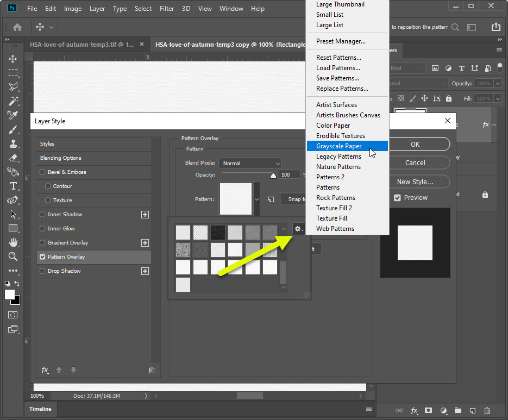Toggle the Preview checkbox

point(398,198)
